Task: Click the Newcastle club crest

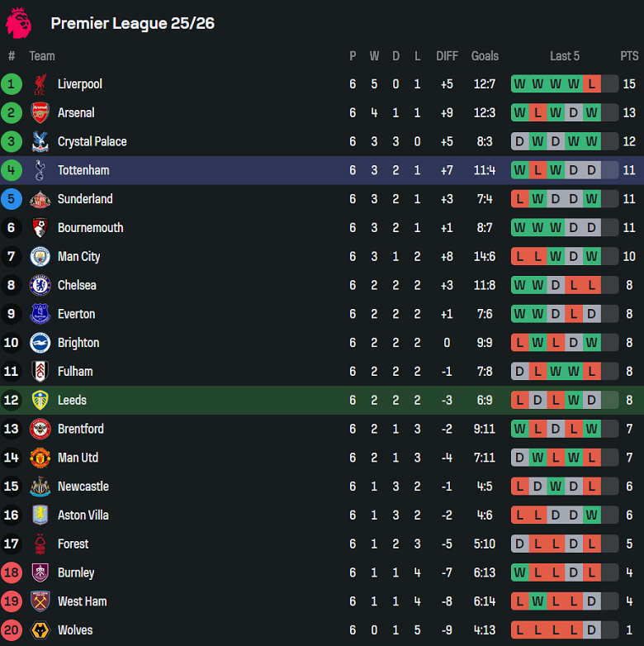Action: pyautogui.click(x=40, y=487)
